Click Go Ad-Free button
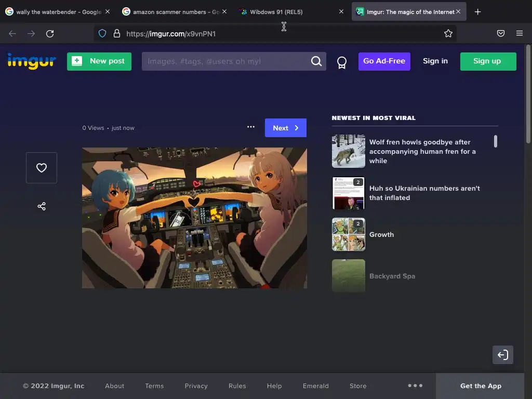Image resolution: width=532 pixels, height=399 pixels. 384,61
